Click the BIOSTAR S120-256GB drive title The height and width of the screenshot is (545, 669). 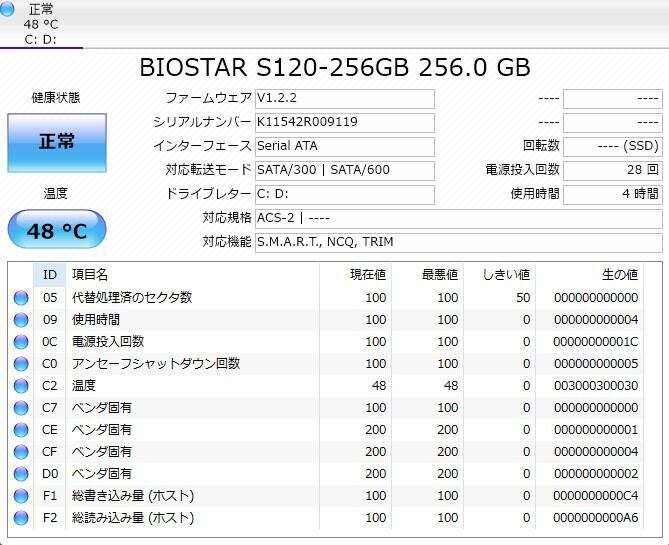(x=334, y=67)
